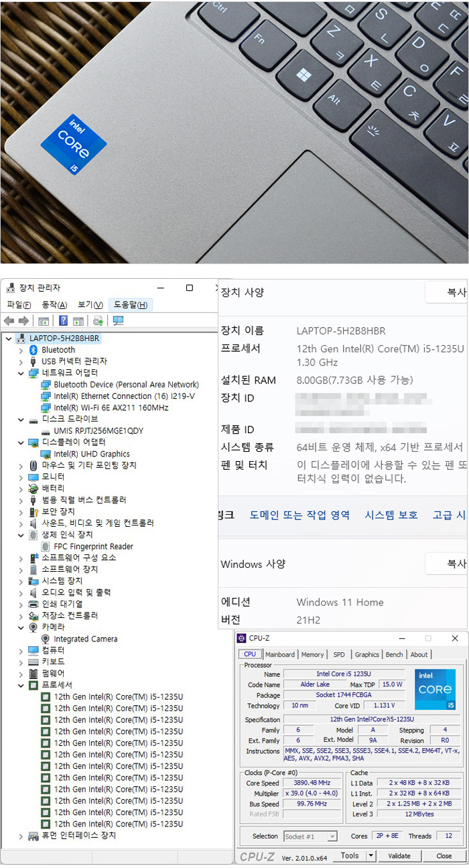Click the CPU-Z Tools button

click(x=350, y=856)
